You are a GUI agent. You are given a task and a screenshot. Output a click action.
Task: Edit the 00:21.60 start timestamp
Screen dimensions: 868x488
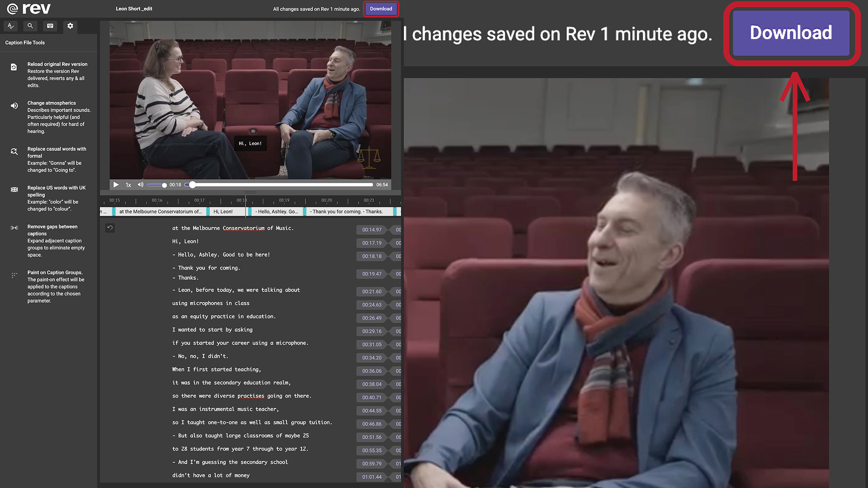(372, 291)
